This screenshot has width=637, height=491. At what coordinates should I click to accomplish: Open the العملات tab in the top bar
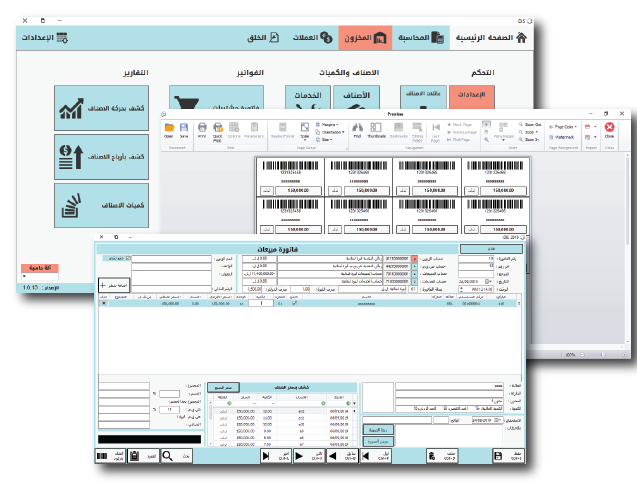[305, 38]
